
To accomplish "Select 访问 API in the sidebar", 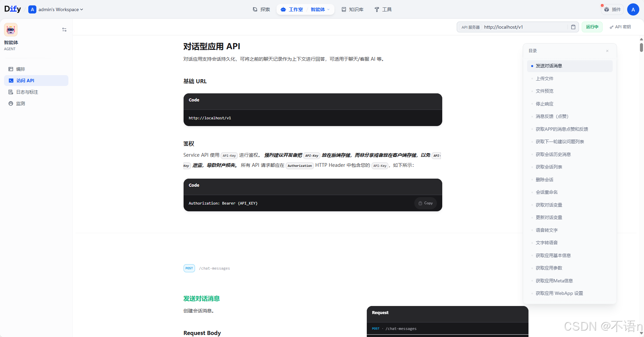I will tap(36, 81).
